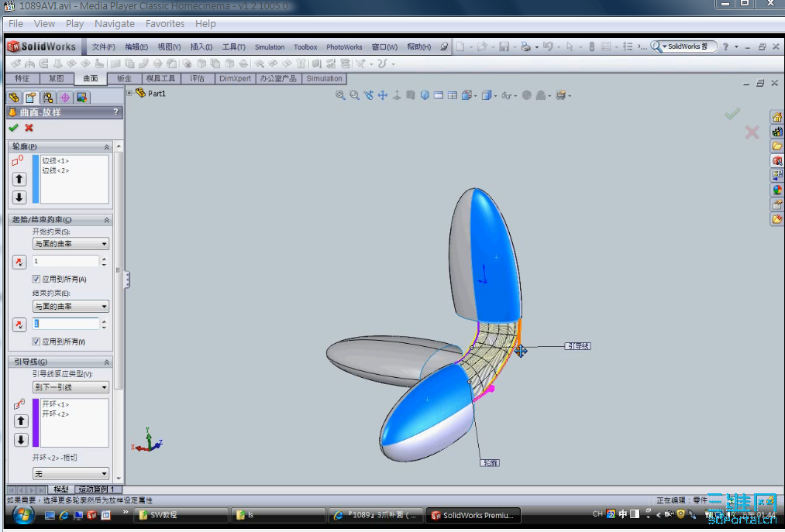The image size is (785, 532).
Task: Move selected guide curve down with the down arrow
Action: tap(20, 439)
